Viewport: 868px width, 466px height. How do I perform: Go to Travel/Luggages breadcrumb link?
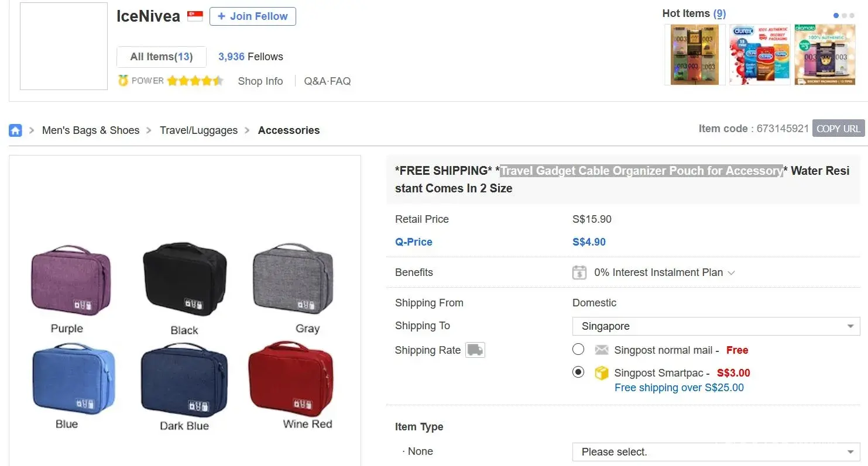coord(198,130)
